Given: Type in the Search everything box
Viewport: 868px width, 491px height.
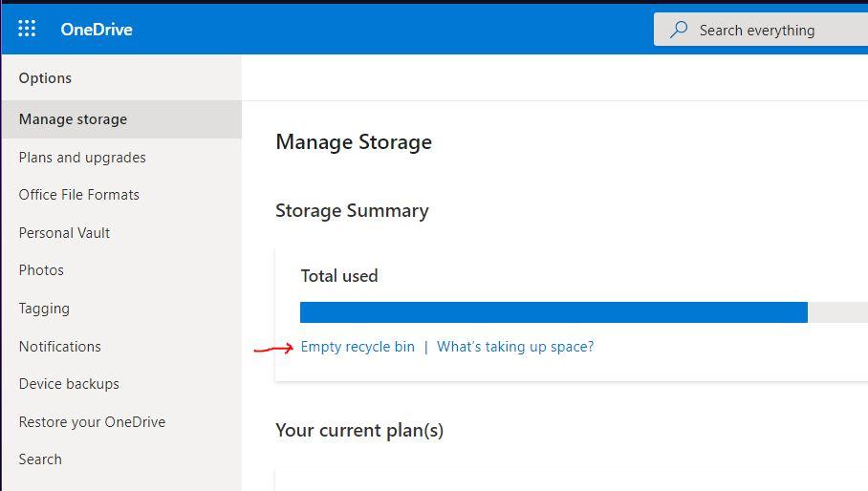Looking at the screenshot, I should [774, 30].
